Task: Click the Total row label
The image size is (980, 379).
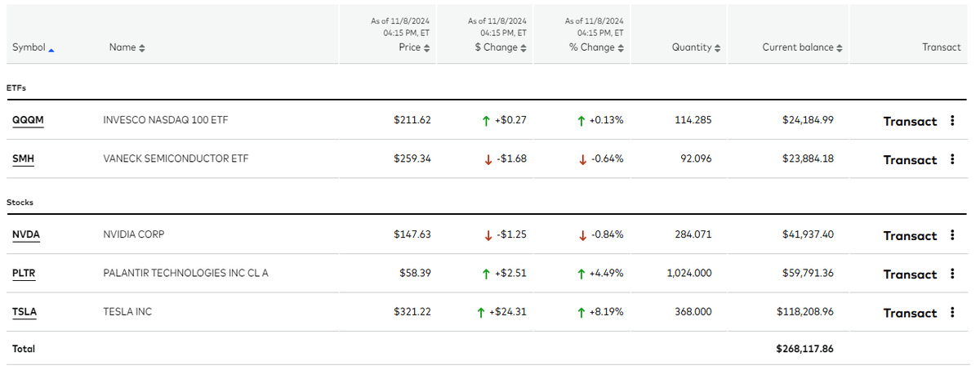Action: pos(24,349)
